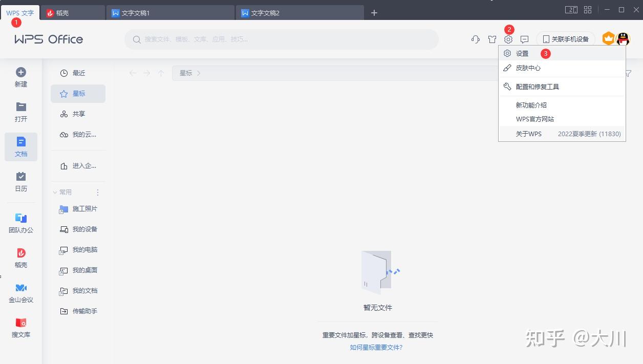
Task: Click the orange VIP crown badge
Action: click(608, 38)
